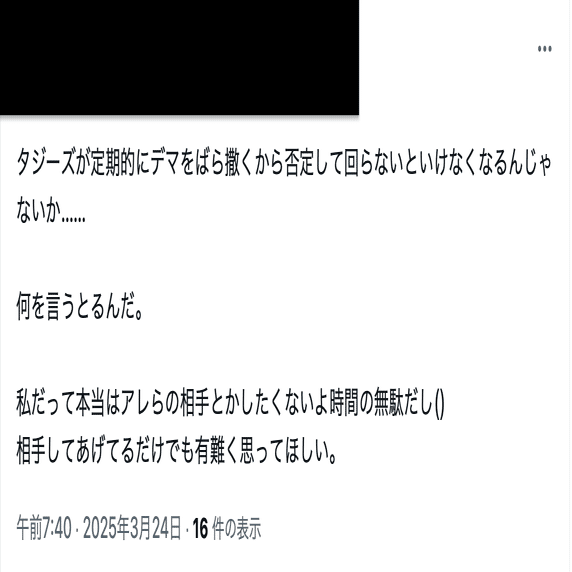Click the empty parentheses after 無駄だし
This screenshot has width=572, height=572.
[440, 404]
